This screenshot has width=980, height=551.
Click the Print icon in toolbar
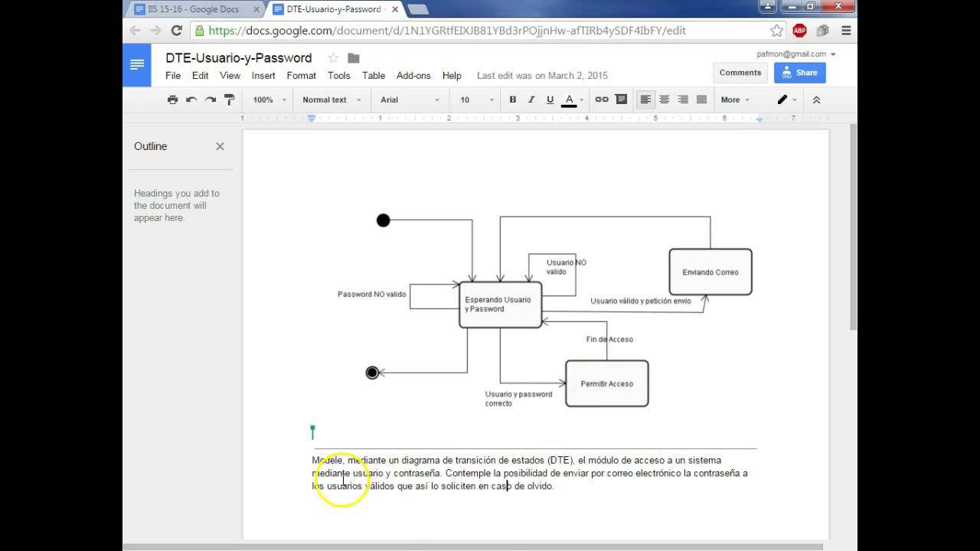click(x=172, y=99)
